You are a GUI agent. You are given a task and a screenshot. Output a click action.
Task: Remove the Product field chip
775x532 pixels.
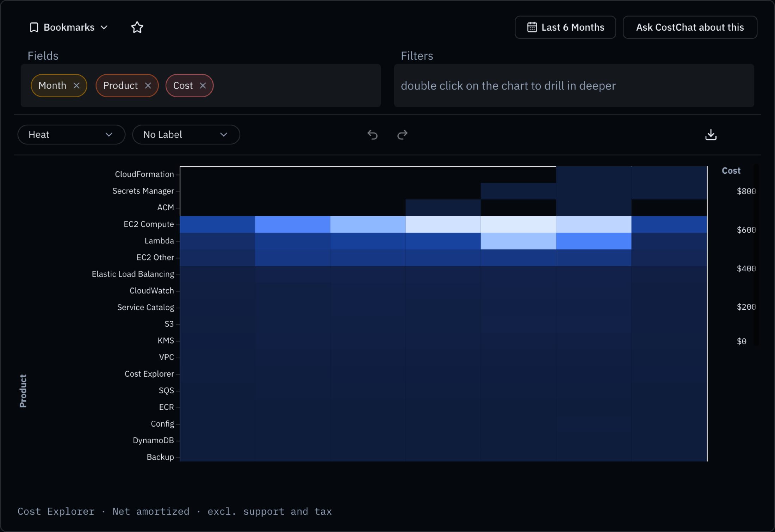(x=148, y=86)
